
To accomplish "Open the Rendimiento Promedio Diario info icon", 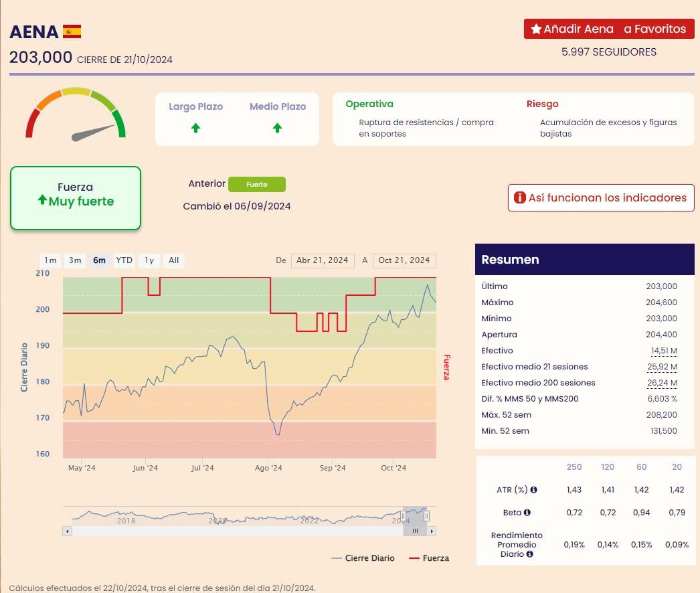I will click(529, 554).
